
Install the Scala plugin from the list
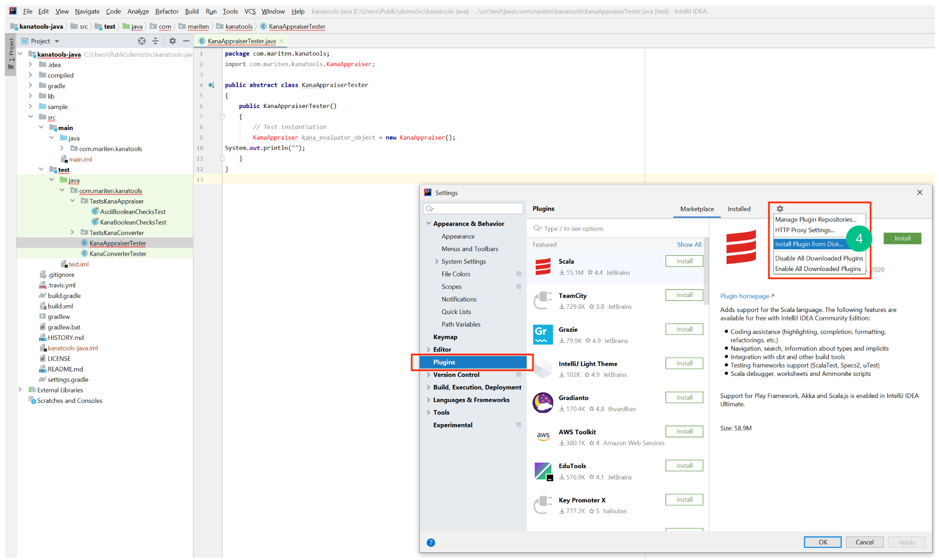tap(684, 261)
